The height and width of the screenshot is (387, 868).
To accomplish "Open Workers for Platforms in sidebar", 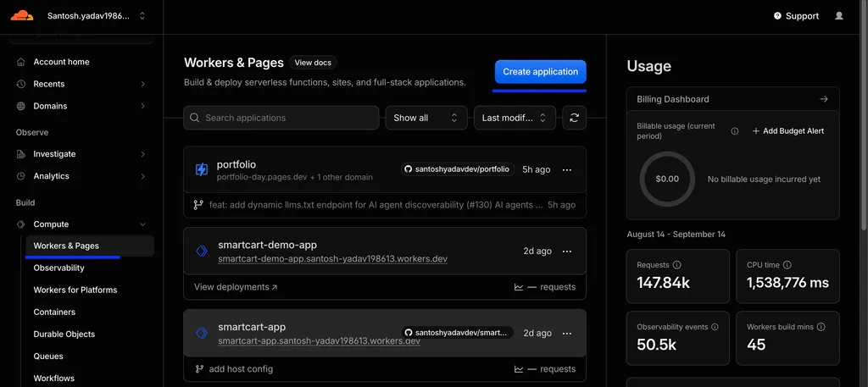I will [75, 290].
